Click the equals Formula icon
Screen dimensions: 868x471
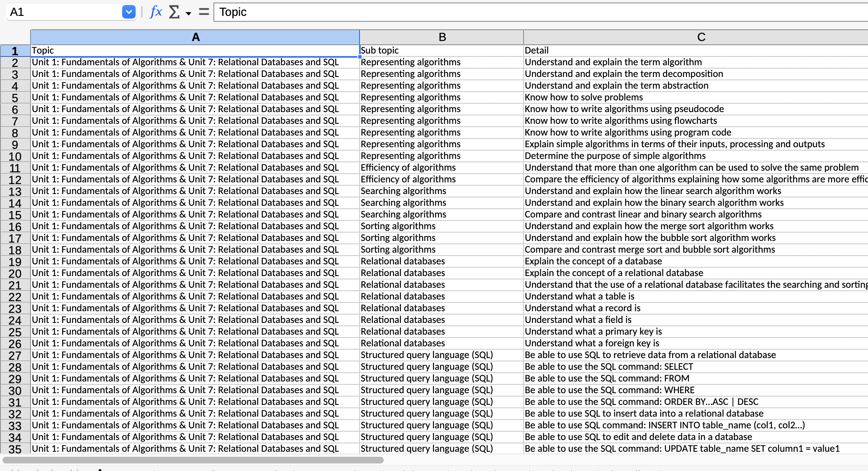(204, 12)
